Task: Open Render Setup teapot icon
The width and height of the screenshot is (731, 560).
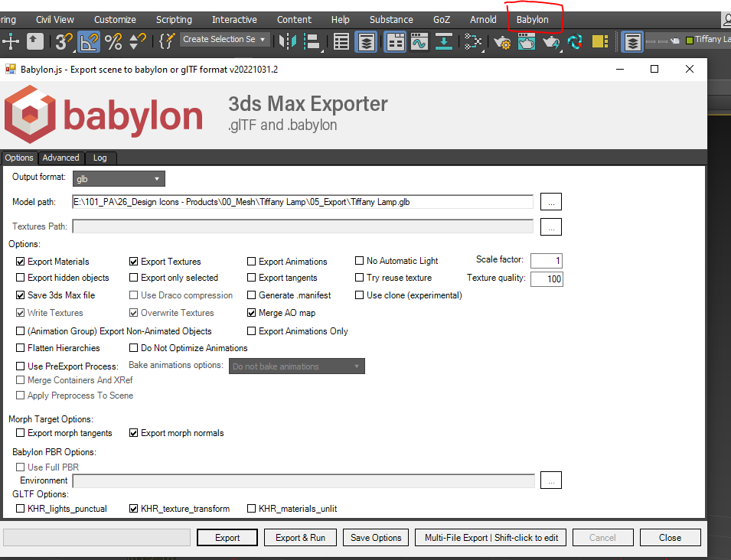Action: 502,41
